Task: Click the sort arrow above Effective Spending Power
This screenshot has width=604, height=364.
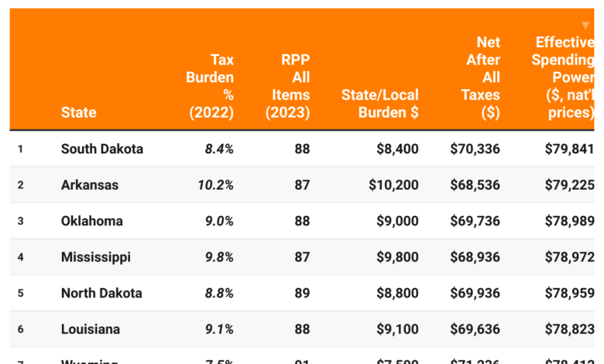Action: 585,26
